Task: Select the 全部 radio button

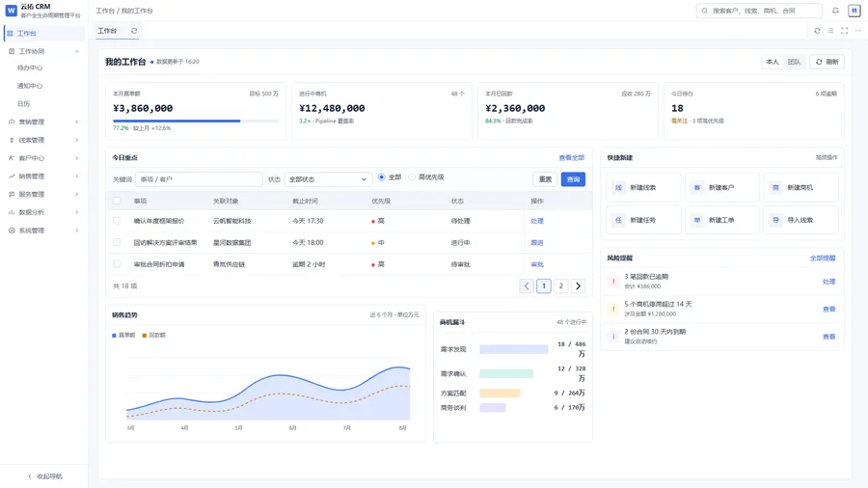Action: 381,177
